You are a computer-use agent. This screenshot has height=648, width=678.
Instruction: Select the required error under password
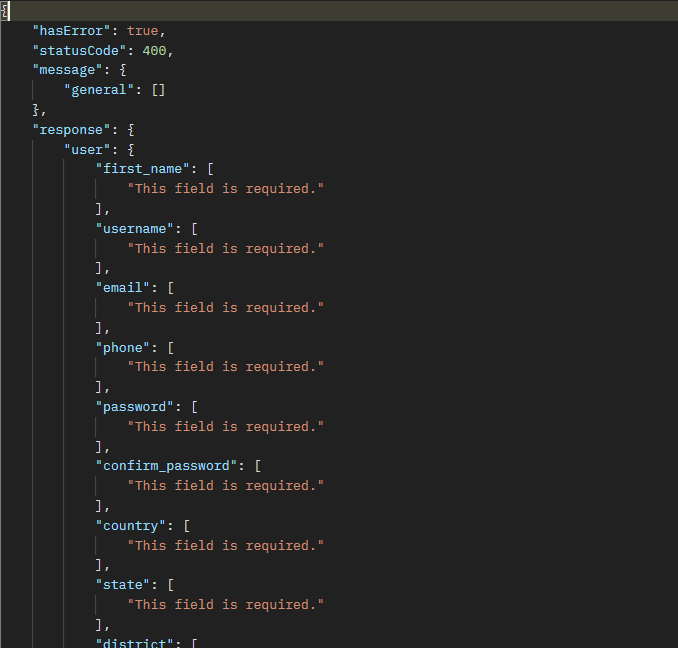pyautogui.click(x=225, y=427)
